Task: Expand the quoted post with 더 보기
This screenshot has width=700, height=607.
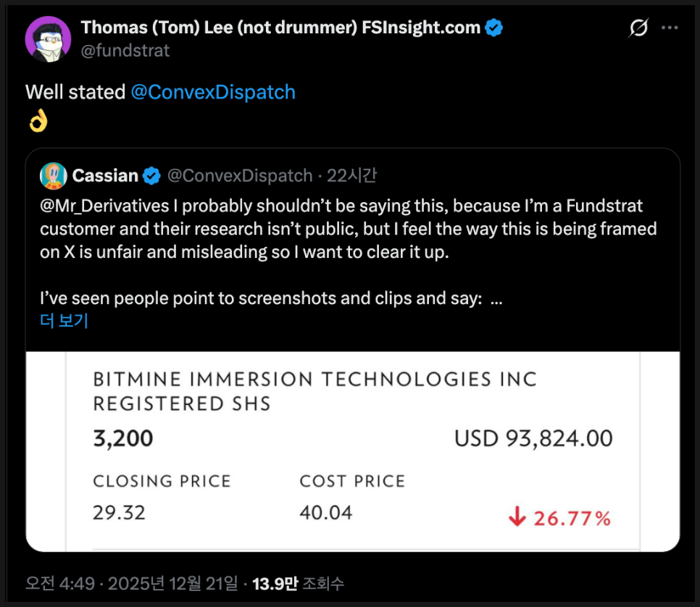Action: 64,321
